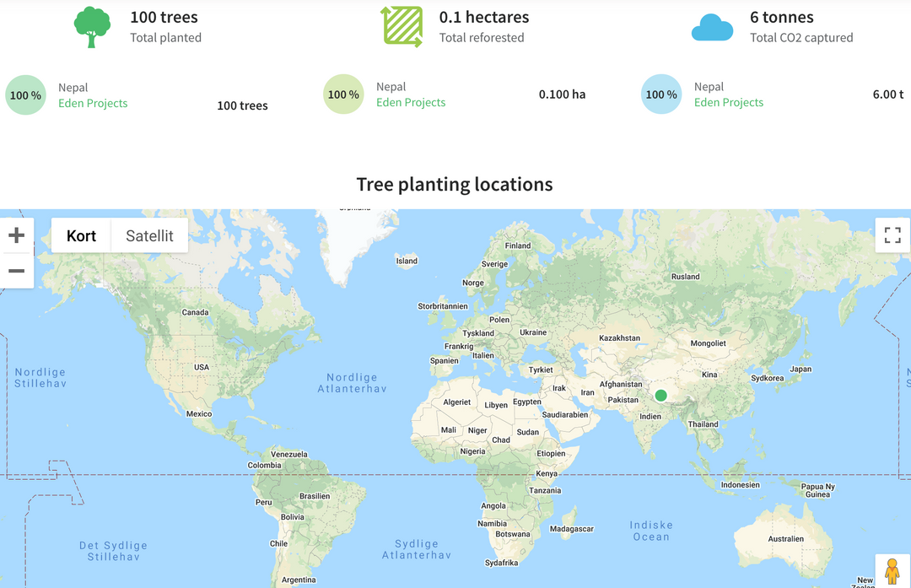Image resolution: width=911 pixels, height=588 pixels.
Task: Click the 0.100 ha value
Action: 562,94
